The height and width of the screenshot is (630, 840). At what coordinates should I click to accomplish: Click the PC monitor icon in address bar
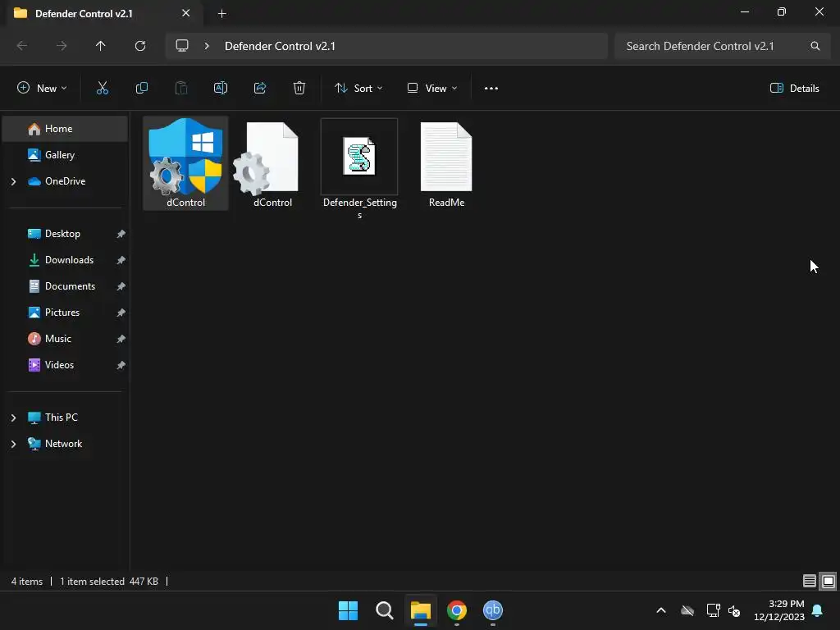182,46
